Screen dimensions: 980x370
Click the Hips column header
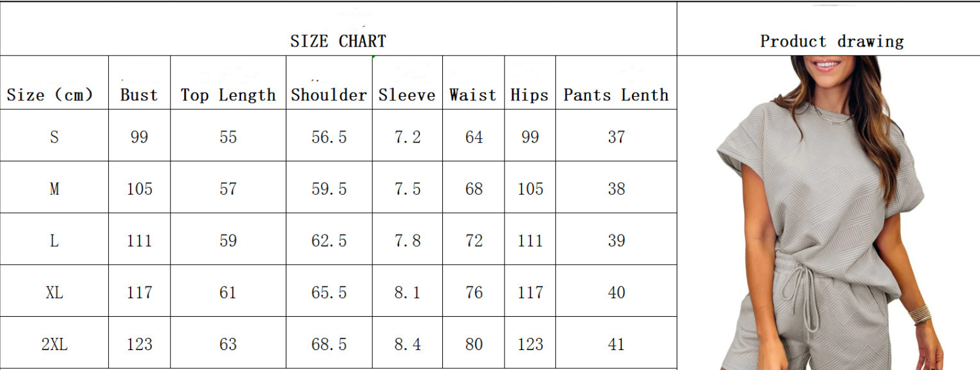(x=529, y=96)
